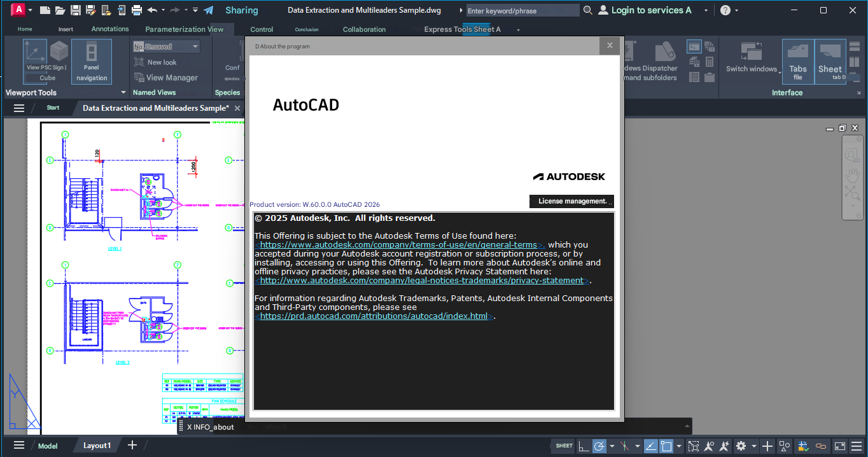The height and width of the screenshot is (457, 868).
Task: Open the Autodesk privacy-statement link
Action: pyautogui.click(x=422, y=281)
